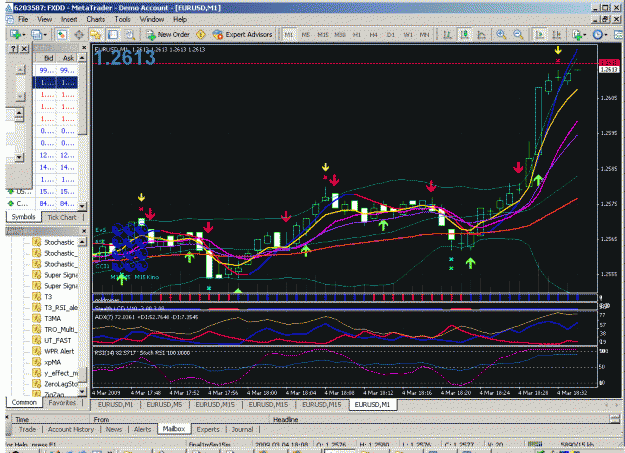Open the MetaEditor diamond icon
The image size is (625, 453).
tap(200, 35)
